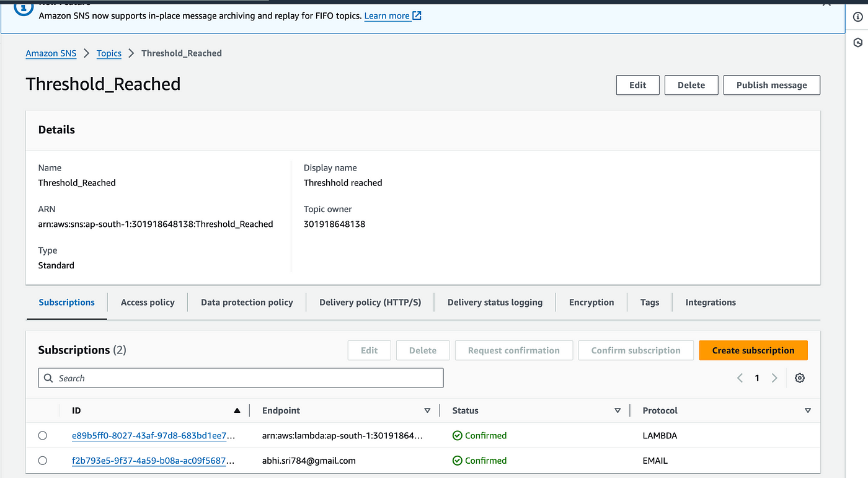Open the Tags tab
This screenshot has height=478, width=868.
pyautogui.click(x=650, y=303)
